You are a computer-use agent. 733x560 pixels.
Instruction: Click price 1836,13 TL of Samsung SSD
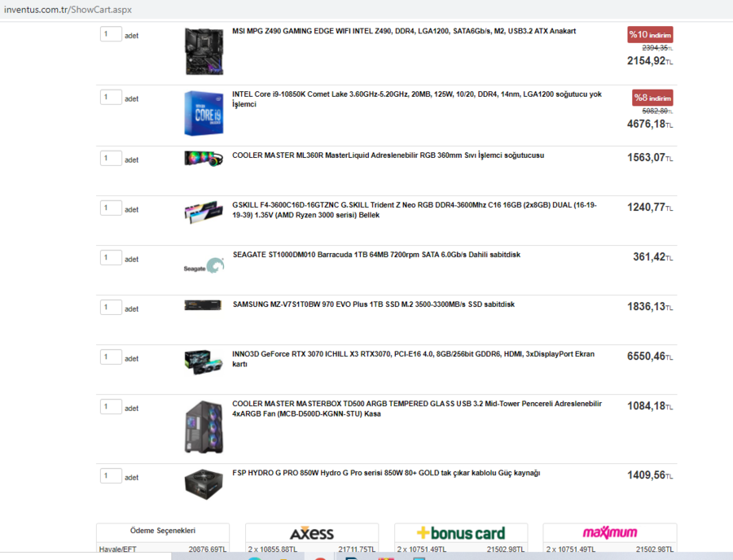point(650,306)
